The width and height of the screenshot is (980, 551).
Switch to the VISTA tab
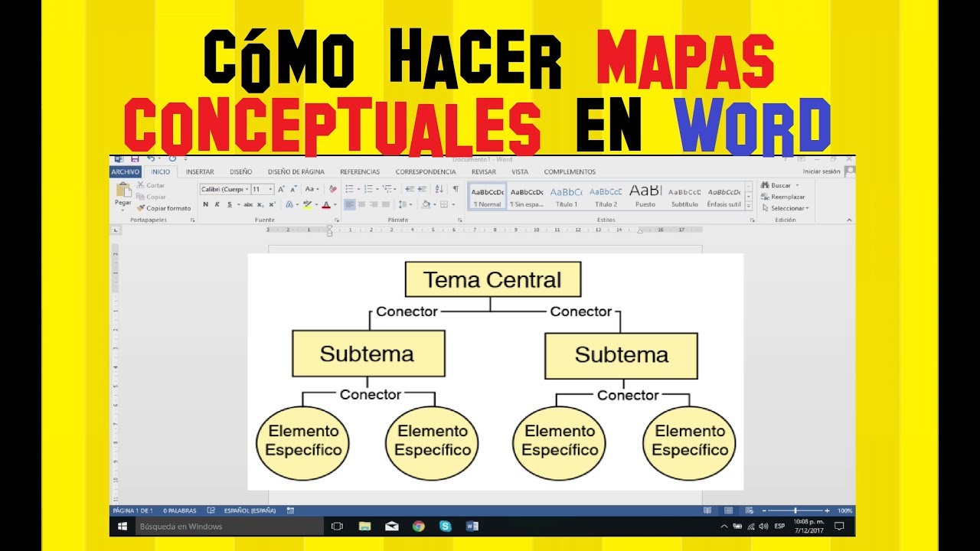click(x=520, y=172)
